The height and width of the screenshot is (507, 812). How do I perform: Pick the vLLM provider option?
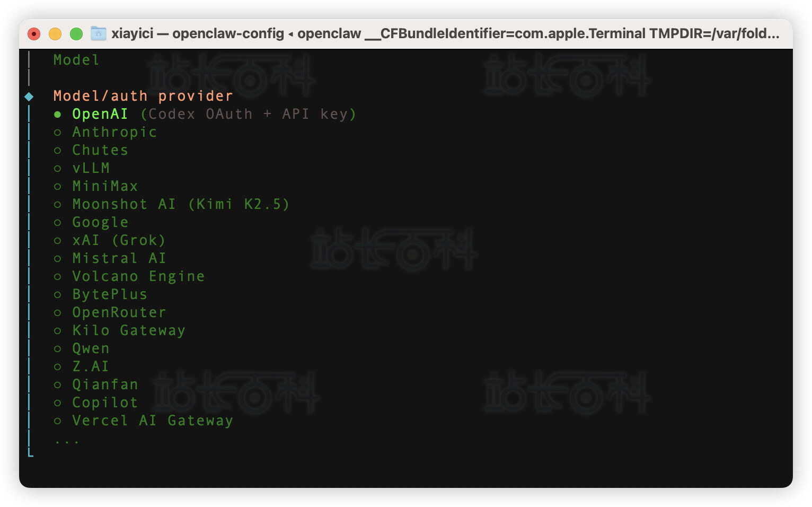(x=81, y=168)
